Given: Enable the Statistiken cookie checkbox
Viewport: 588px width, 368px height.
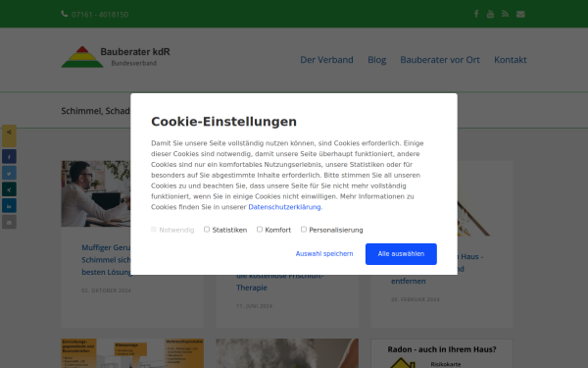Looking at the screenshot, I should point(207,229).
